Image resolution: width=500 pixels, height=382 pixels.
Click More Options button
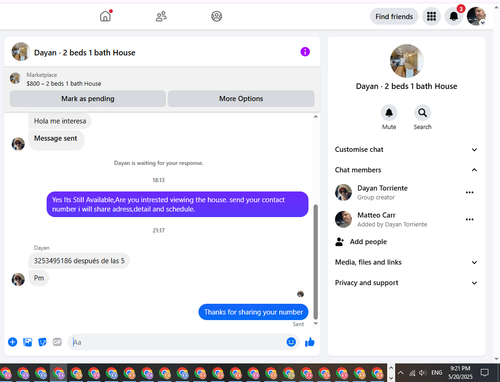(x=241, y=99)
